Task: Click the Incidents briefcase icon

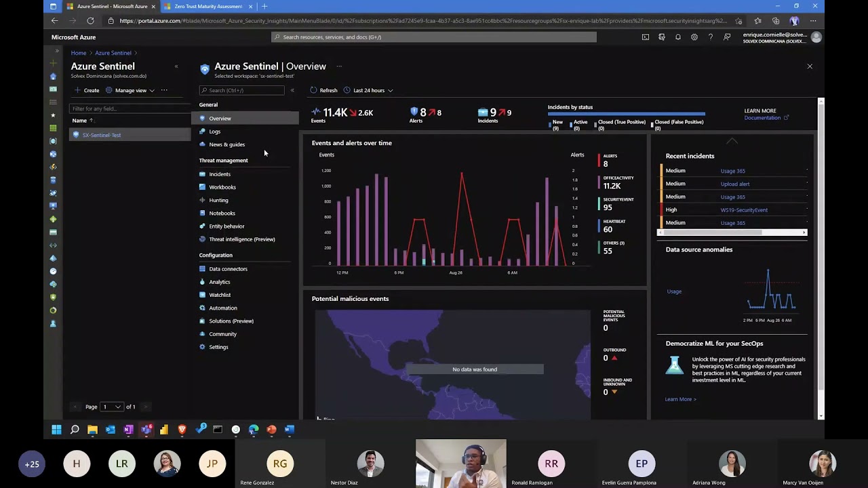Action: click(202, 174)
